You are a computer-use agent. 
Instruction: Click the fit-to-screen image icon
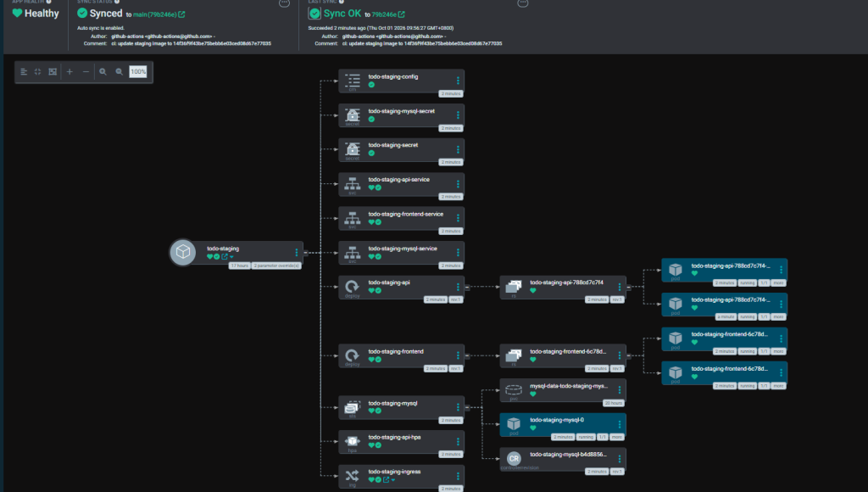coord(53,71)
